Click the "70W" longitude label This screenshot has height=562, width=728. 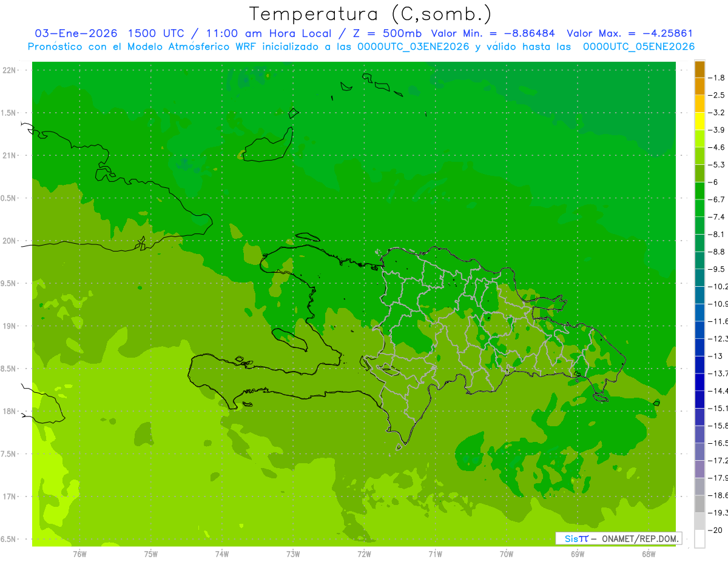(x=507, y=554)
